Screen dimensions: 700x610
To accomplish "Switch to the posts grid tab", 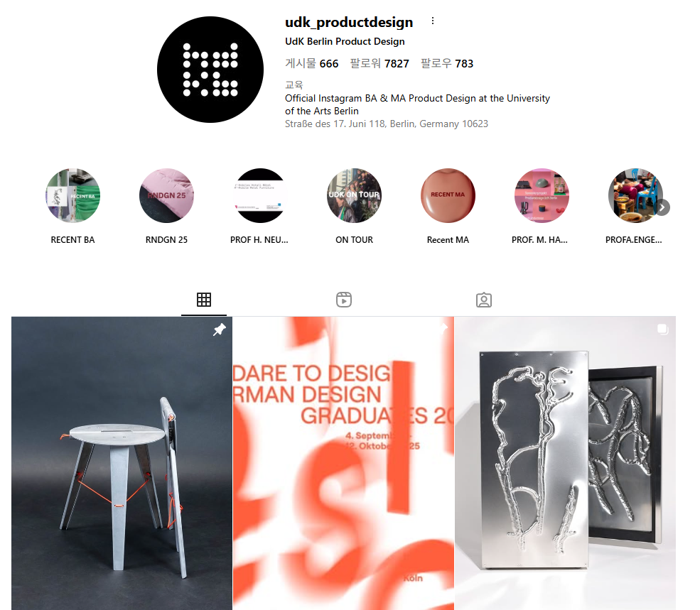I will click(203, 300).
